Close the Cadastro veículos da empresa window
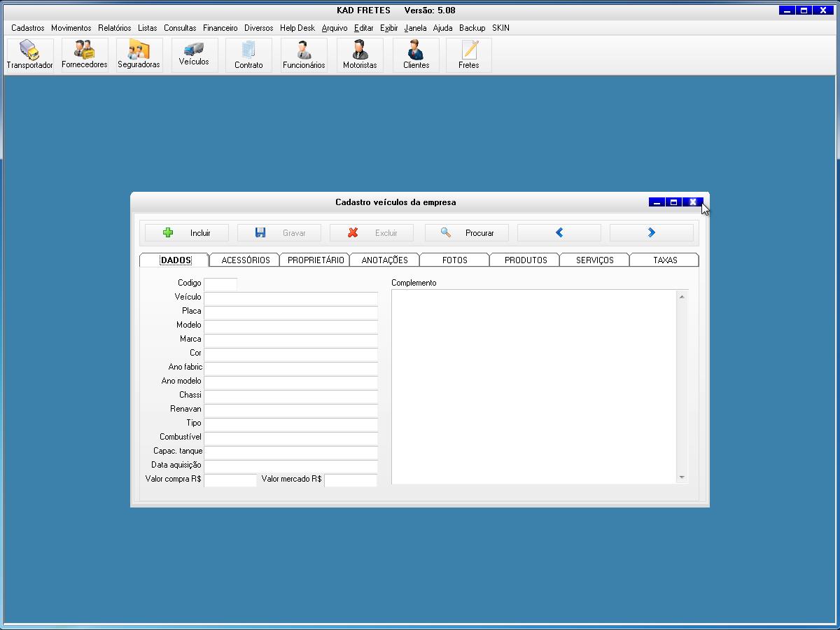Image resolution: width=840 pixels, height=630 pixels. coord(693,202)
